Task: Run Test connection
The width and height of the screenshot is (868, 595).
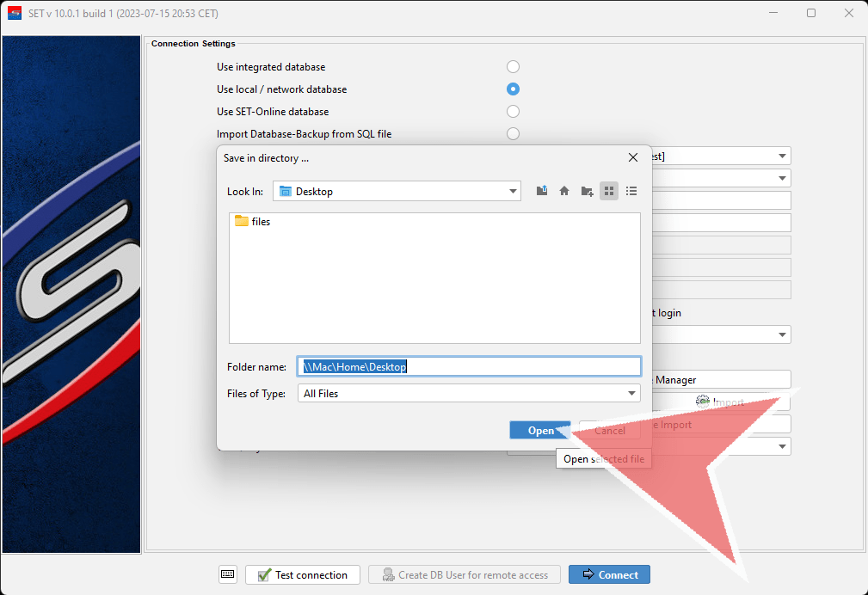Action: 302,574
